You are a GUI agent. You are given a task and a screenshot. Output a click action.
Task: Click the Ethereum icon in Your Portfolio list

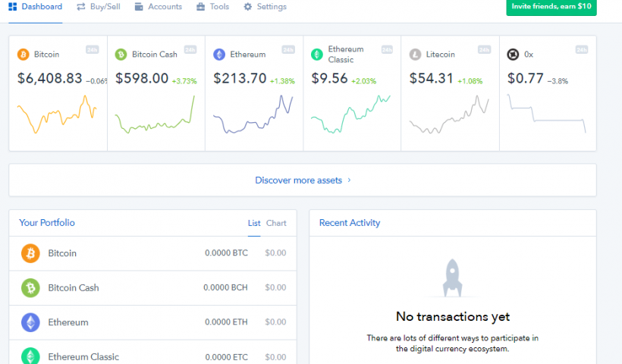(30, 322)
